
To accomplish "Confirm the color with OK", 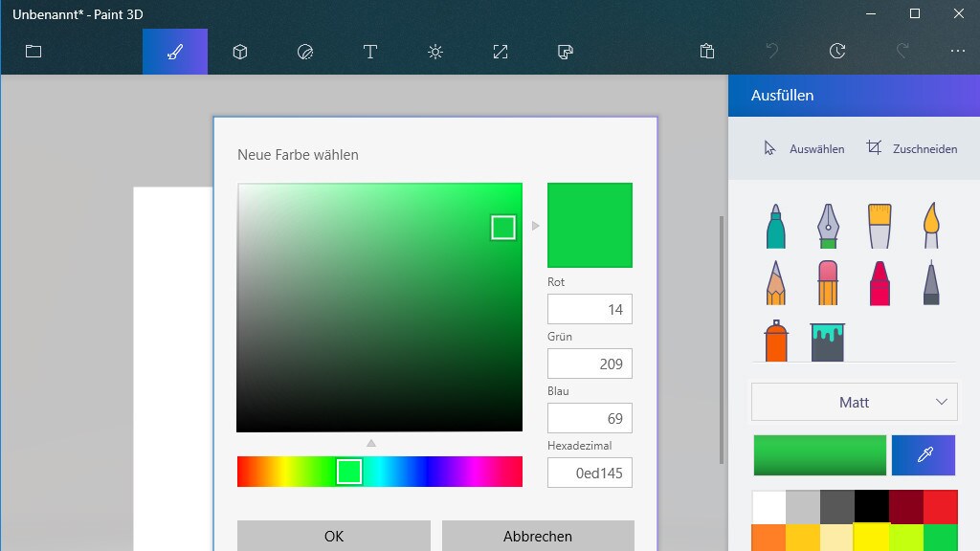I will point(333,536).
